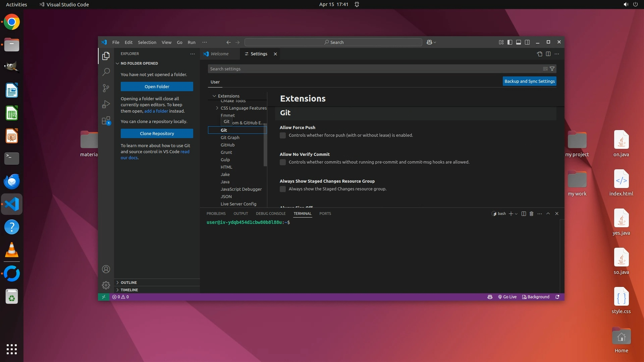This screenshot has height=362, width=644.
Task: Open the Extensions view in activity bar
Action: [x=106, y=121]
